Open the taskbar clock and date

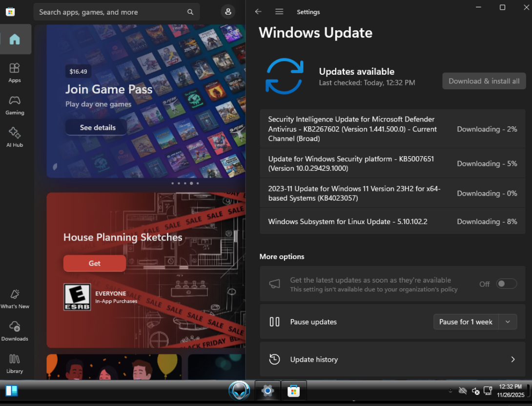click(511, 391)
